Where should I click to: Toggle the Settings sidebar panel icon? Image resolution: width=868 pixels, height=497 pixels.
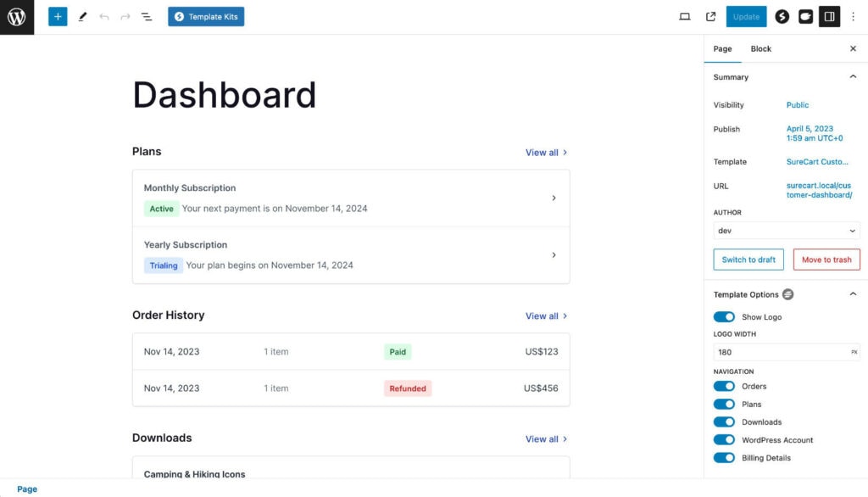(829, 16)
